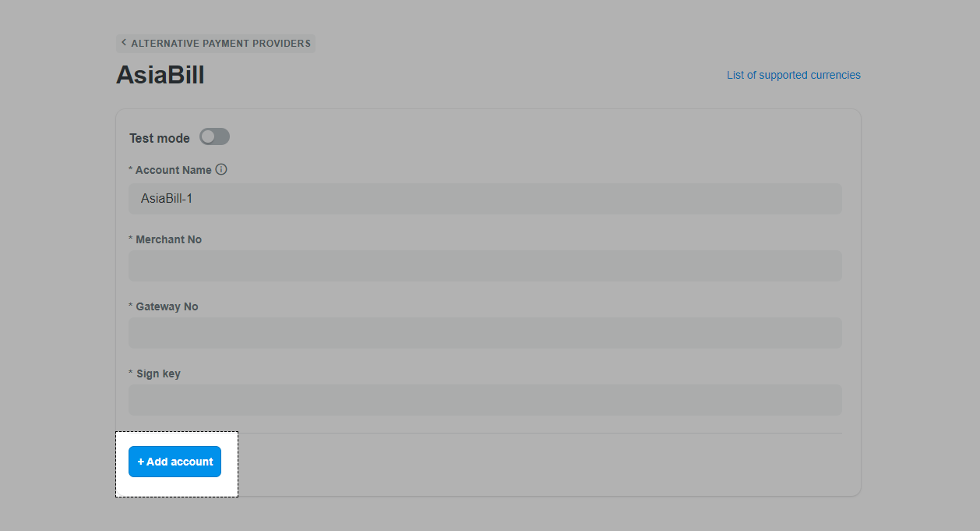Click the required asterisk before Sign key
This screenshot has height=531, width=980.
131,373
